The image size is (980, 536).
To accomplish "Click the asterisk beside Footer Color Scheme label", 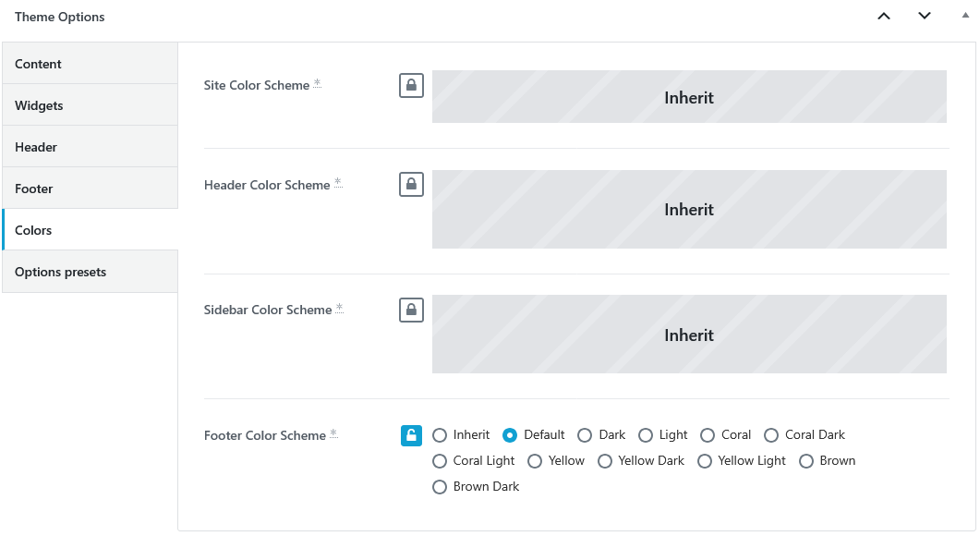I will click(333, 433).
